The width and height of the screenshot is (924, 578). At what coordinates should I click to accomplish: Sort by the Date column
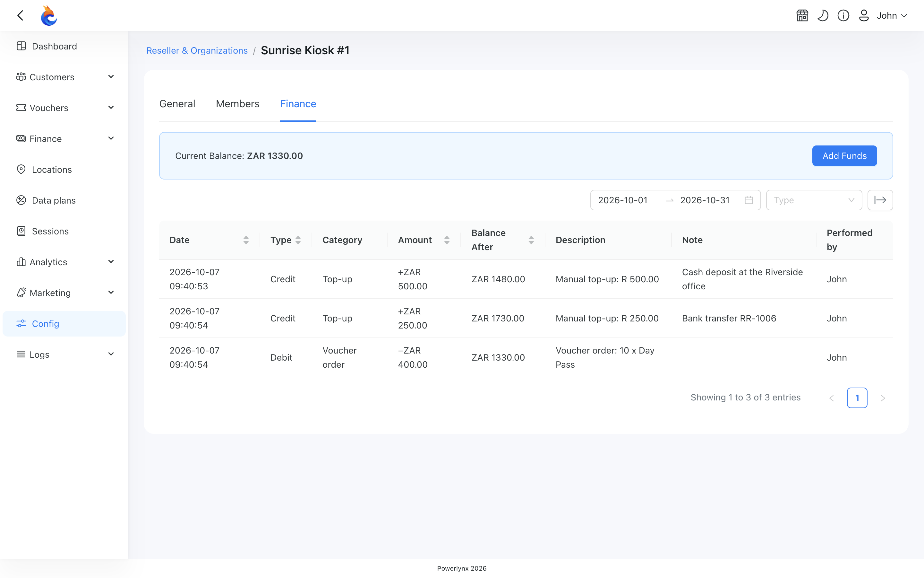[x=209, y=240]
